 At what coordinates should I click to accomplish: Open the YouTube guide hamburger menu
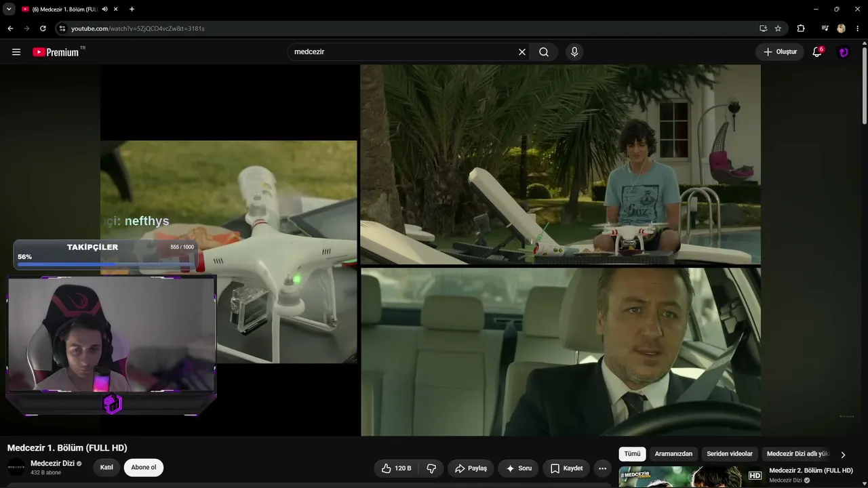coord(16,52)
